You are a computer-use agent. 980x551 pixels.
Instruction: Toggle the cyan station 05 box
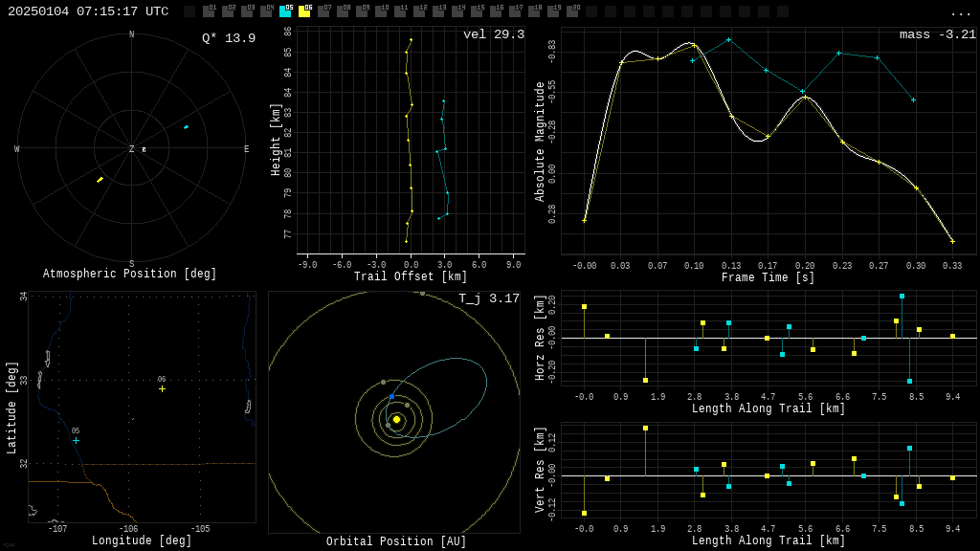click(x=285, y=11)
